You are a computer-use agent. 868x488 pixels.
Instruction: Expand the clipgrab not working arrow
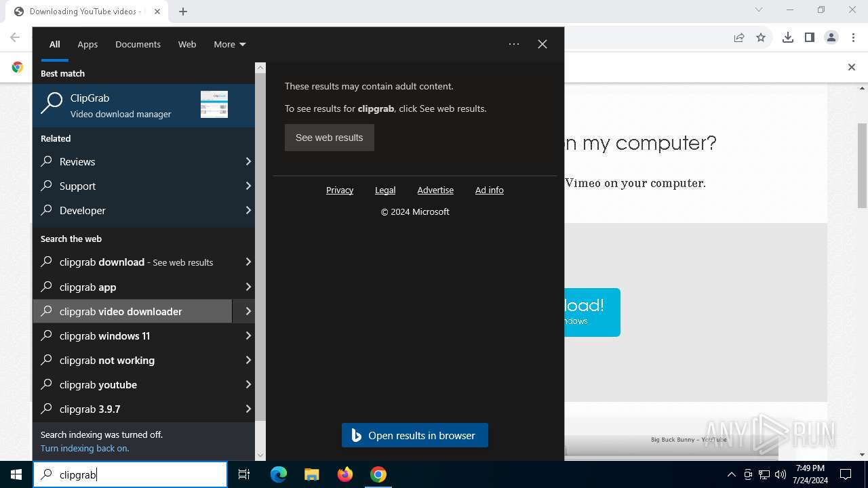pos(248,360)
